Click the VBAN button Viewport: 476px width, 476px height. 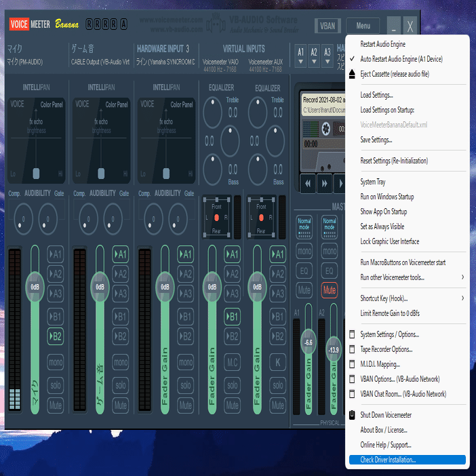pyautogui.click(x=328, y=26)
